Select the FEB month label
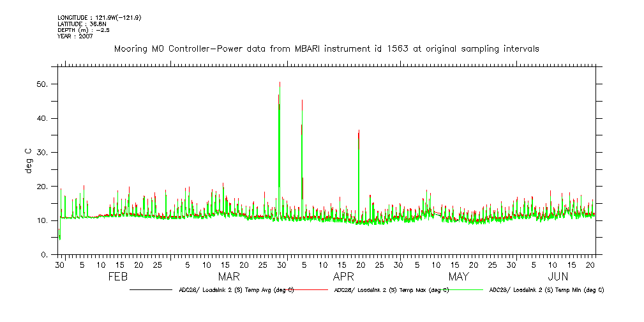Image resolution: width=644 pixels, height=322 pixels. point(118,277)
